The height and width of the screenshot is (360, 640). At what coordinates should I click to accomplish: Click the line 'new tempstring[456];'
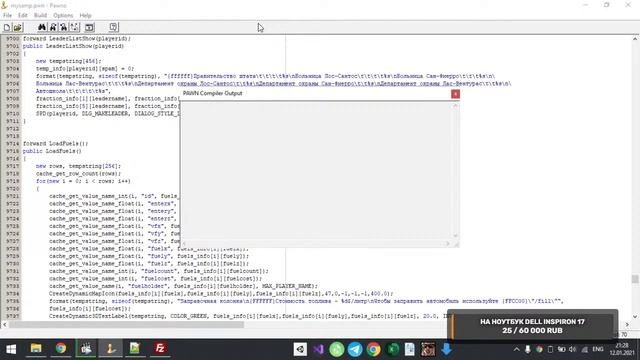point(69,61)
